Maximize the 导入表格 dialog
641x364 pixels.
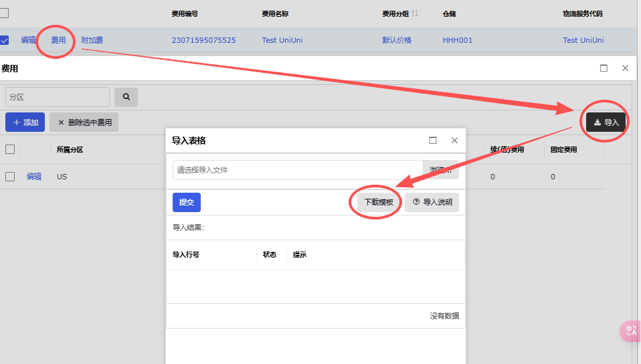(x=433, y=141)
